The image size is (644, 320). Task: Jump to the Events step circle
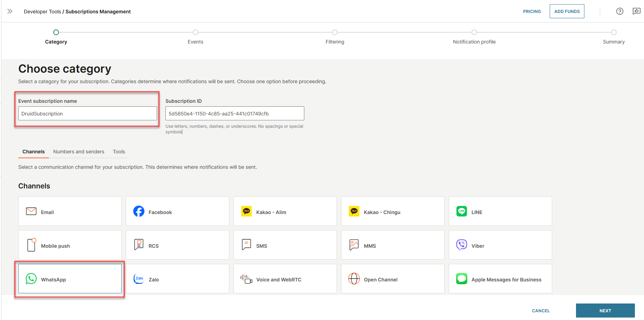[x=196, y=32]
